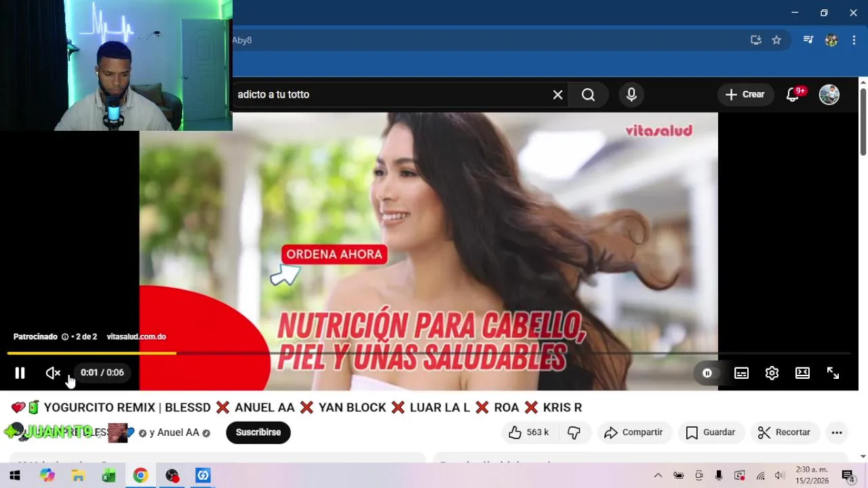Viewport: 868px width, 488px height.
Task: Open Chrome profile avatar
Action: click(x=831, y=40)
